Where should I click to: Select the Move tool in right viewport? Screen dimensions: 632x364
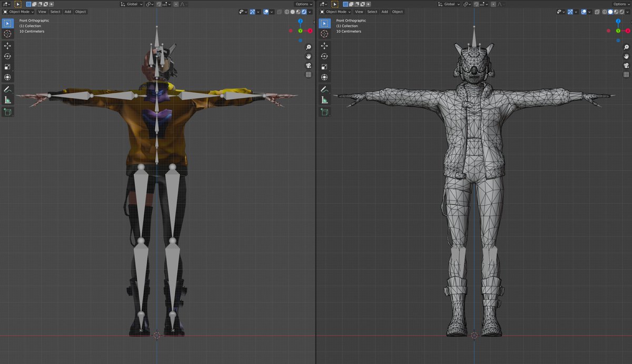tap(324, 46)
